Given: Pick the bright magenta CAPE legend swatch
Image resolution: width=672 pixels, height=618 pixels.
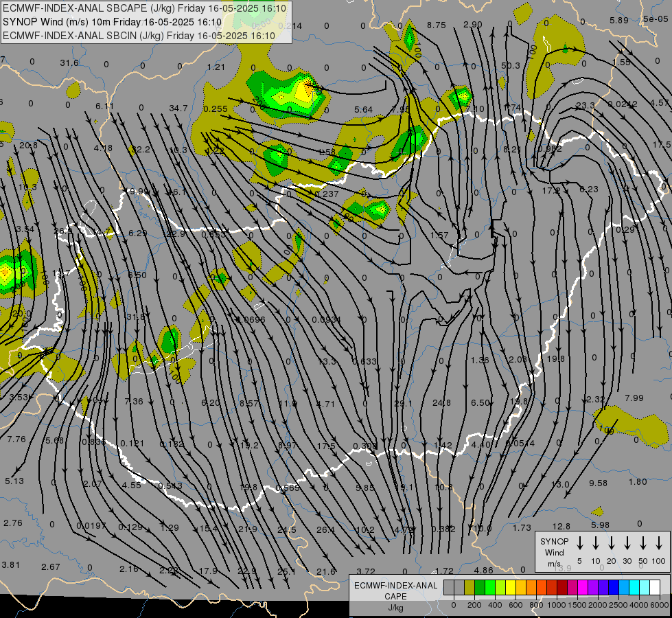Looking at the screenshot, I should coord(583,587).
